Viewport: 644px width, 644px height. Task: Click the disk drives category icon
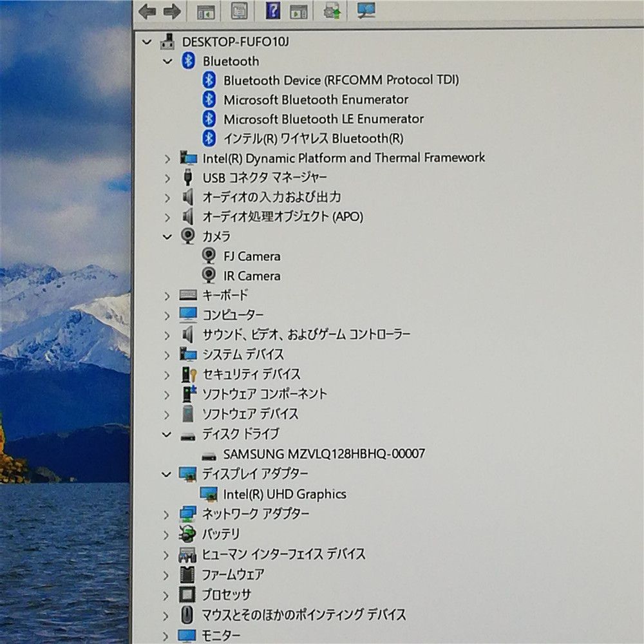[x=187, y=436]
